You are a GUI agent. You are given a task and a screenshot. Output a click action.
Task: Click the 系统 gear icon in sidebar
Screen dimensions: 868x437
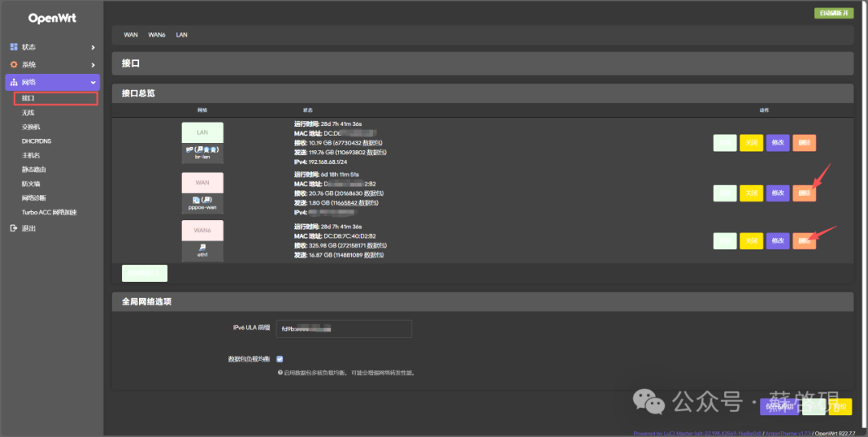pos(14,65)
